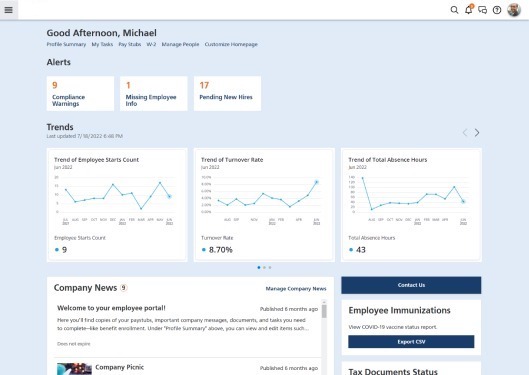Viewport: 529px width, 375px height.
Task: Open the user profile avatar
Action: coord(514,10)
